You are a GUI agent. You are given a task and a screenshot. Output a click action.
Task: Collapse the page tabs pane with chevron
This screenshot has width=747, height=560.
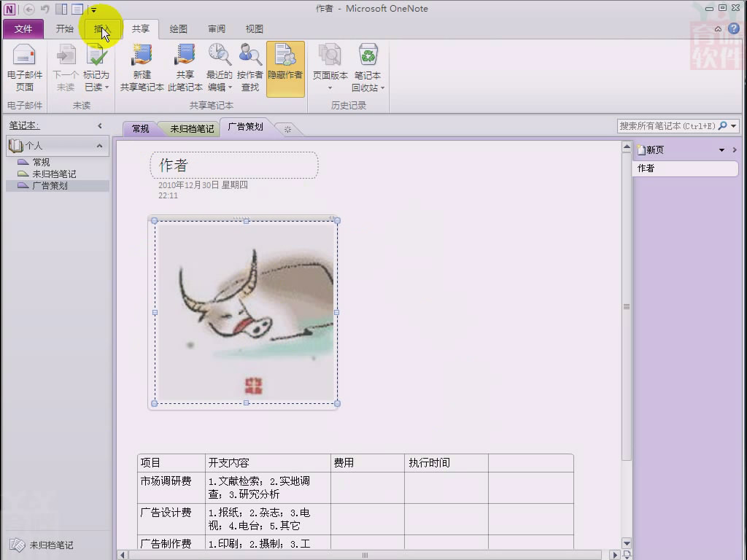pos(735,150)
